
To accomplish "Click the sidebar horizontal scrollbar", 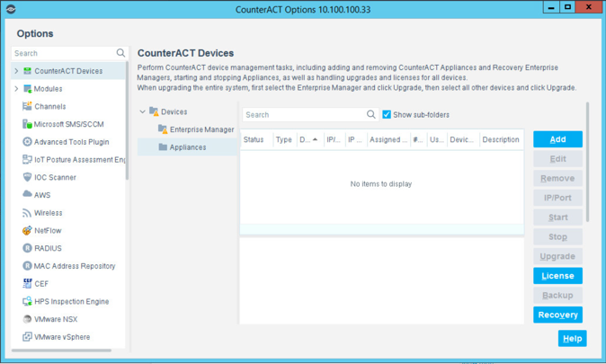I will 61,351.
